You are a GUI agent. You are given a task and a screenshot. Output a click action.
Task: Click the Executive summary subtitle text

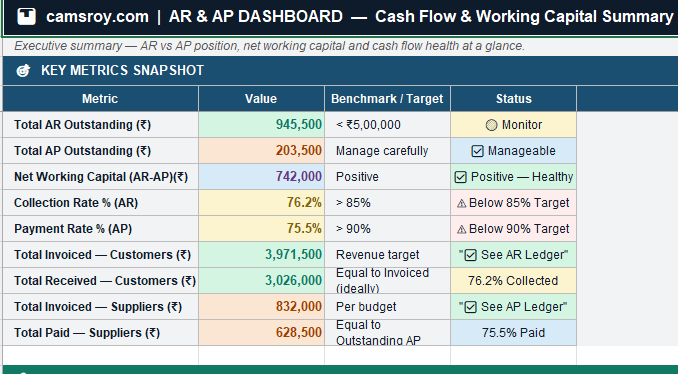(269, 46)
